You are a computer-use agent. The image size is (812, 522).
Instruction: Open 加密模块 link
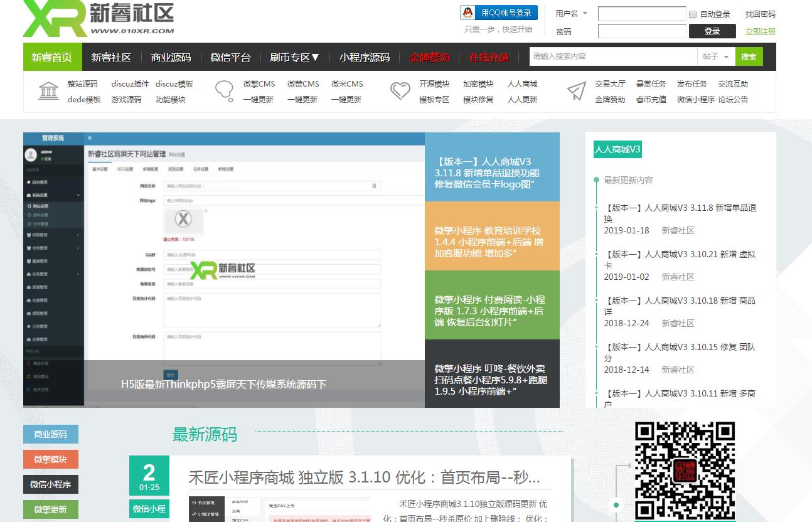(x=478, y=83)
